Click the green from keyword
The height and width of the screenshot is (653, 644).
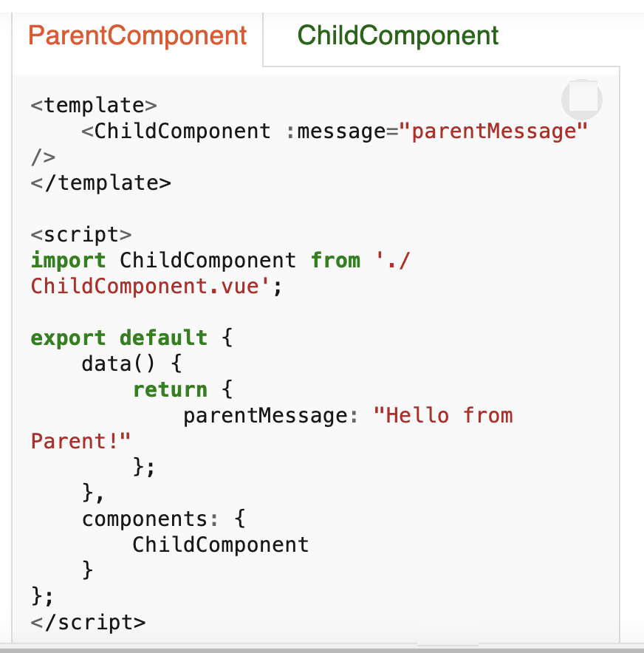coord(335,261)
